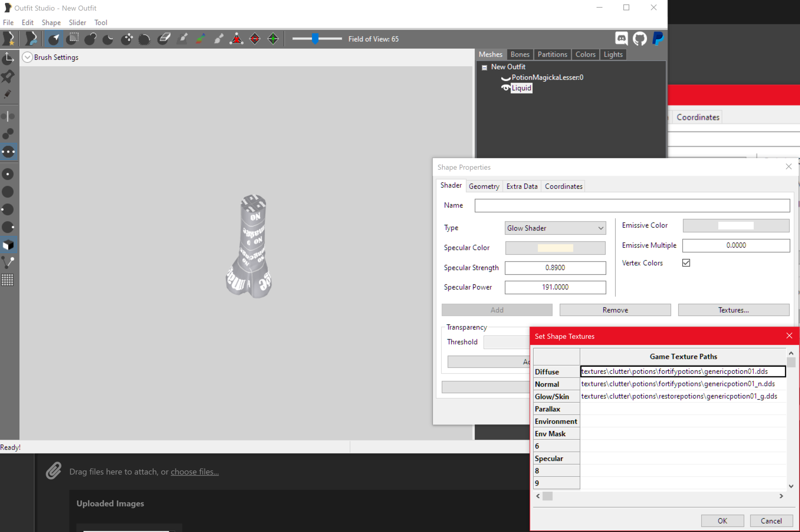The height and width of the screenshot is (532, 800).
Task: Toggle visibility of PotionMagickaLesser:0 mesh
Action: pos(505,78)
